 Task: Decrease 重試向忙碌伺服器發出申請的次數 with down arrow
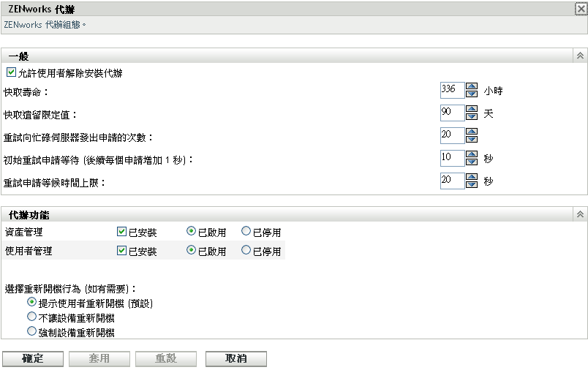[x=472, y=140]
